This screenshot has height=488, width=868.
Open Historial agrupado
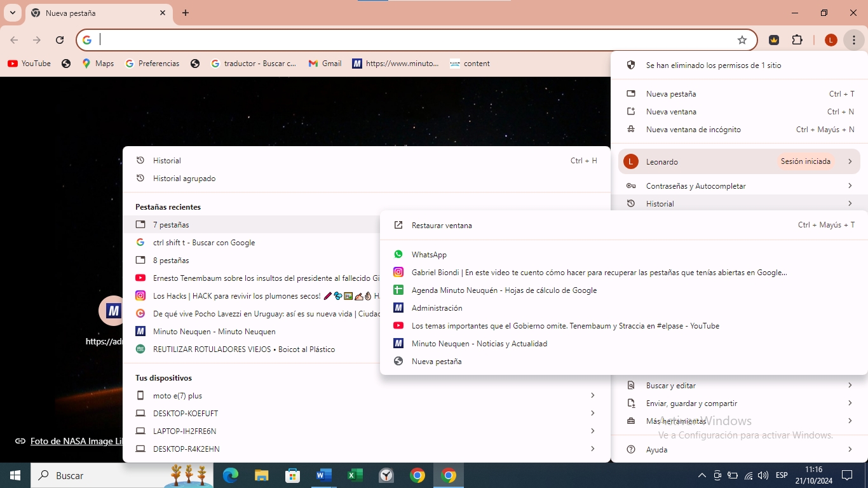(367, 178)
